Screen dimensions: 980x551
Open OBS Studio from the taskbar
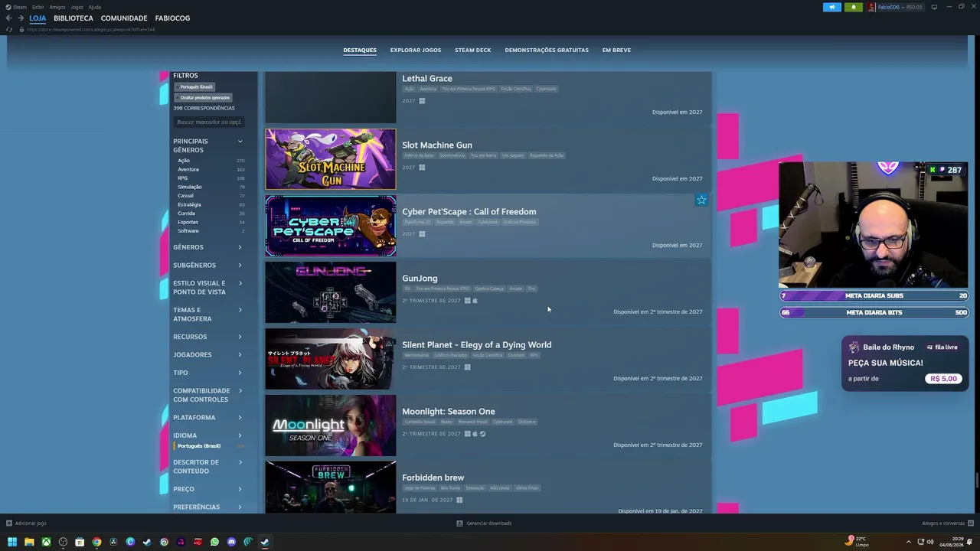pyautogui.click(x=63, y=542)
